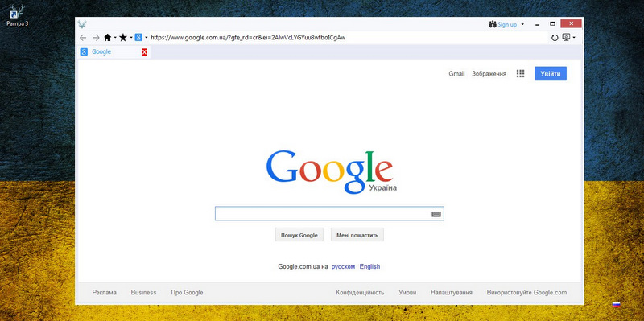
Task: Expand the home button dropdown arrow
Action: click(x=115, y=38)
